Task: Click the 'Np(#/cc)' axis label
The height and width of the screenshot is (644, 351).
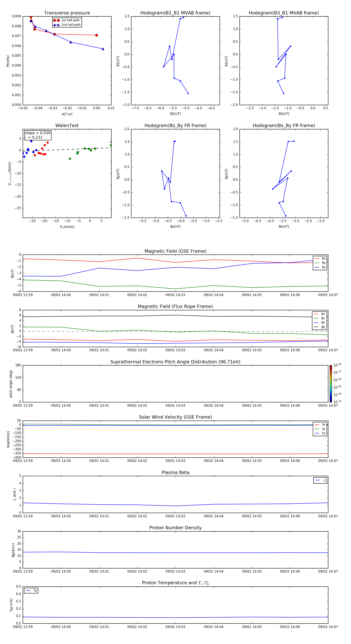Action: pyautogui.click(x=13, y=550)
